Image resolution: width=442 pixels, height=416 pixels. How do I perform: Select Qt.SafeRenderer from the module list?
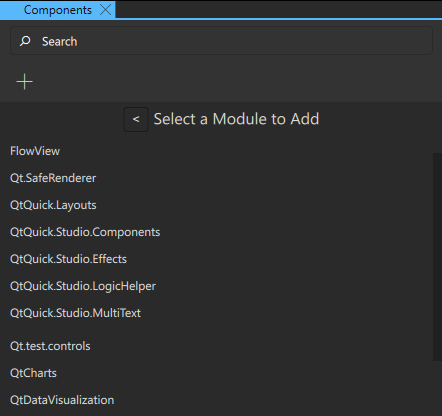point(53,178)
